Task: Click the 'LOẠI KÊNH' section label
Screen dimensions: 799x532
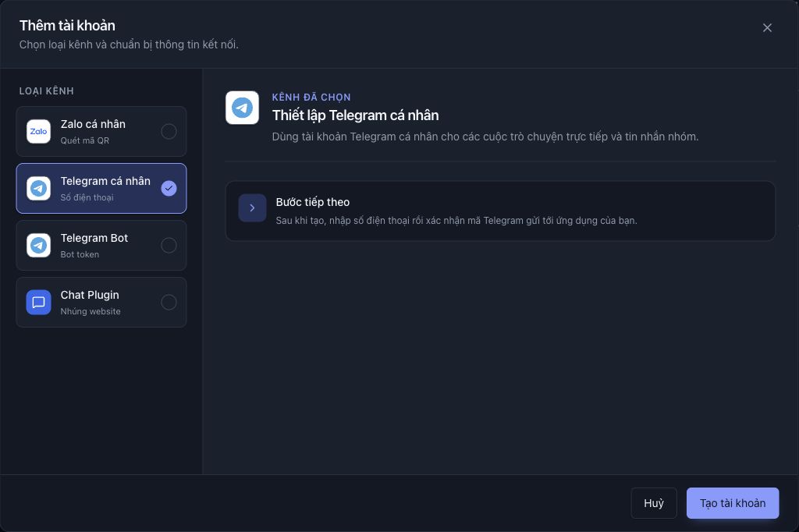Action: click(46, 91)
